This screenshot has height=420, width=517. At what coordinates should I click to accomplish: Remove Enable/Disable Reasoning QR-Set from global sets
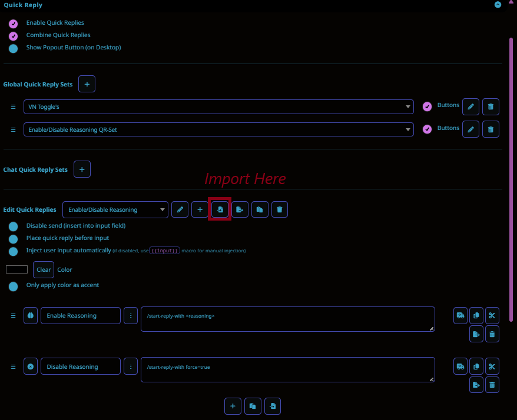point(491,129)
